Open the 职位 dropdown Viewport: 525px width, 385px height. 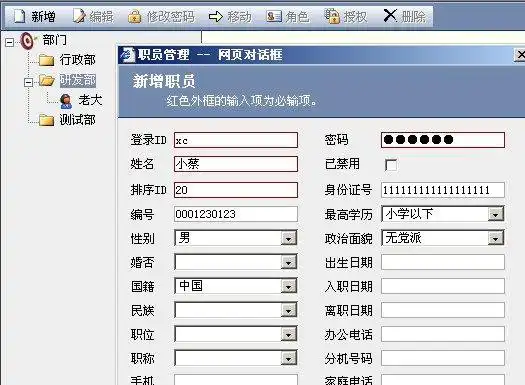pos(288,334)
